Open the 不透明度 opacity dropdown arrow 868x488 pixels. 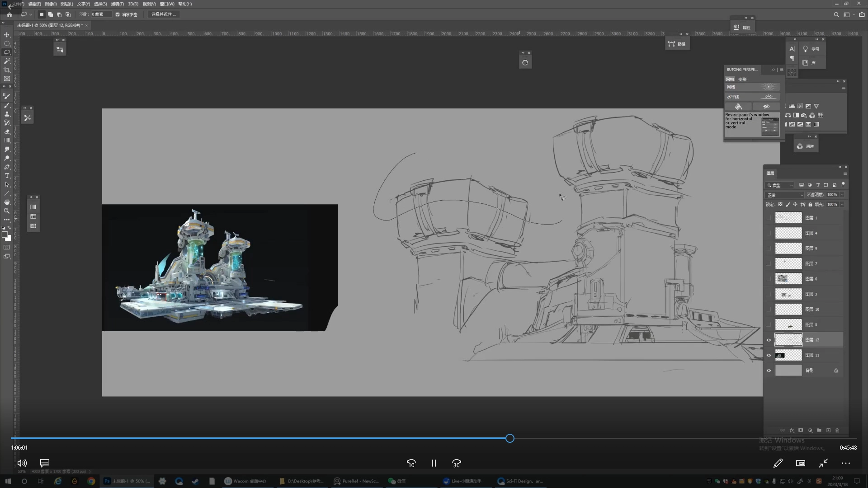(x=842, y=195)
